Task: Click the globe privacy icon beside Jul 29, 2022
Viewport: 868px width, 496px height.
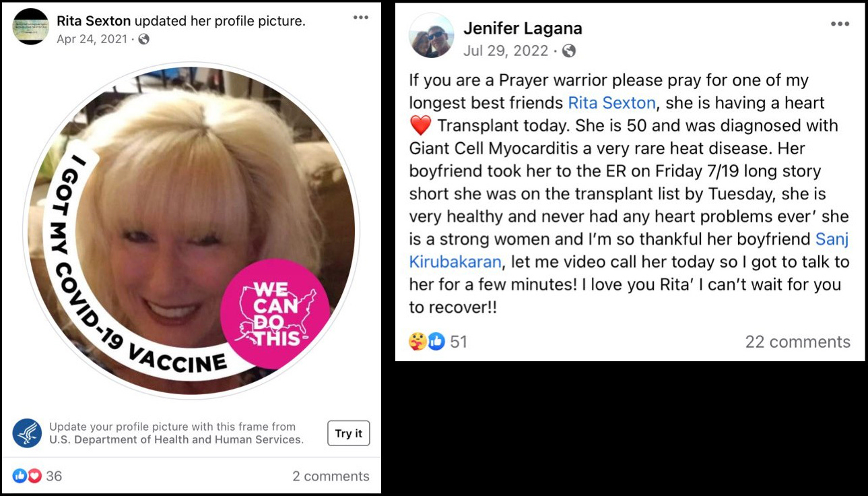Action: 569,51
